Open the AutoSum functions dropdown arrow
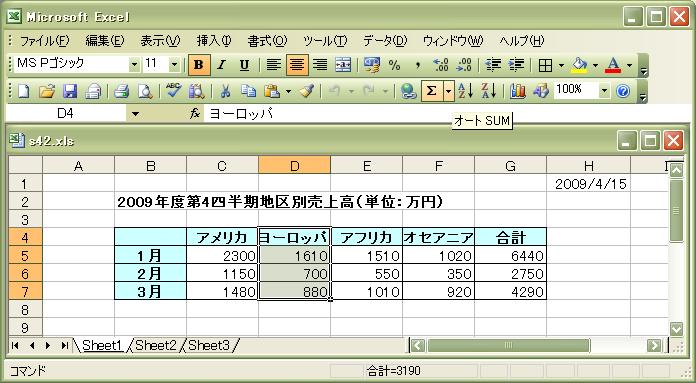696x383 pixels. [x=448, y=91]
